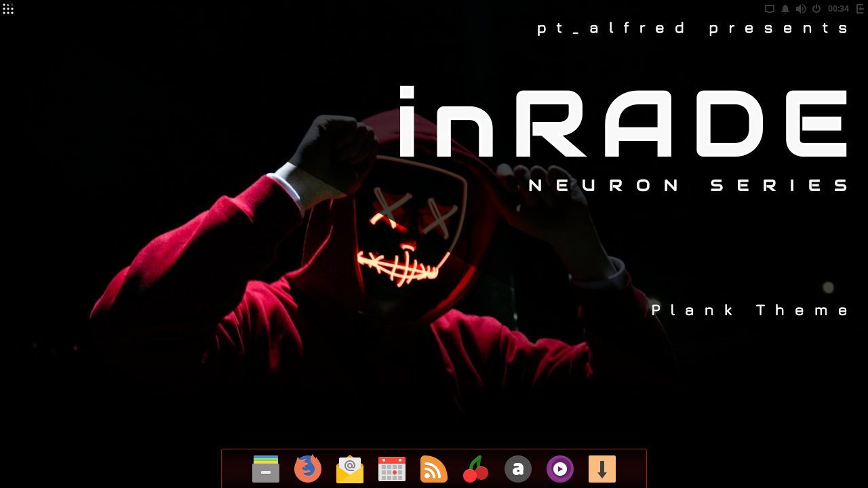Open the network connection indicator

770,9
